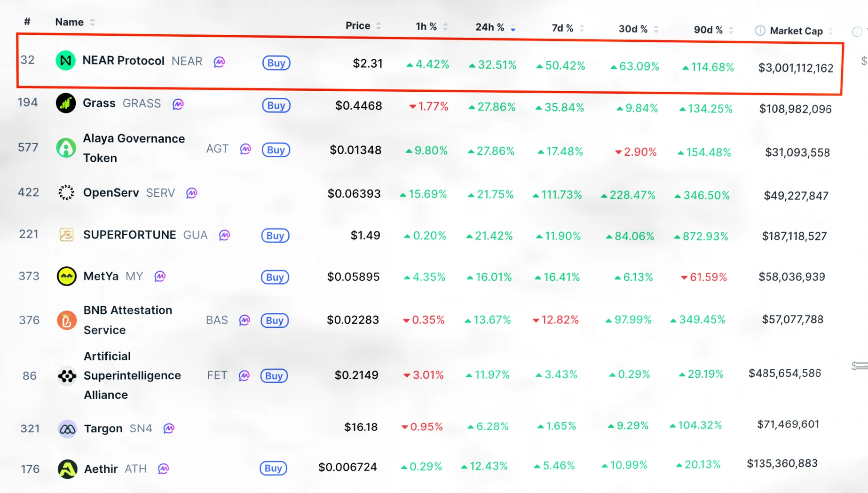Open the Aethir coin page
This screenshot has height=493, width=868.
[x=101, y=469]
